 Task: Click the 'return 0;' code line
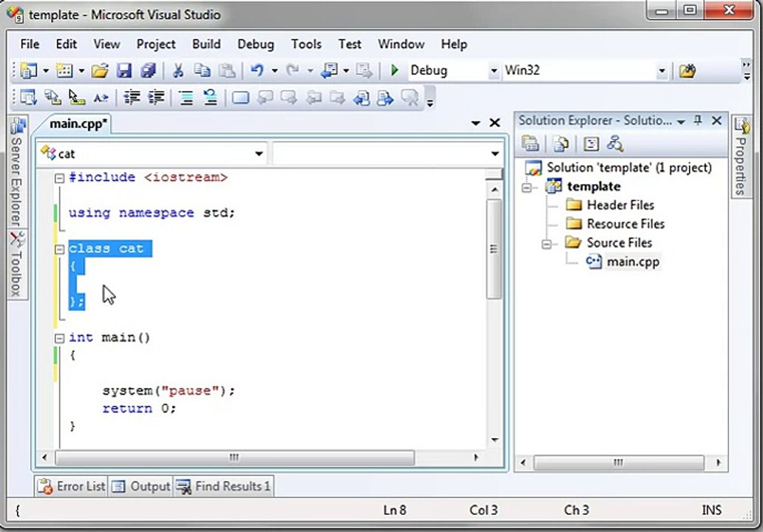[x=139, y=409]
